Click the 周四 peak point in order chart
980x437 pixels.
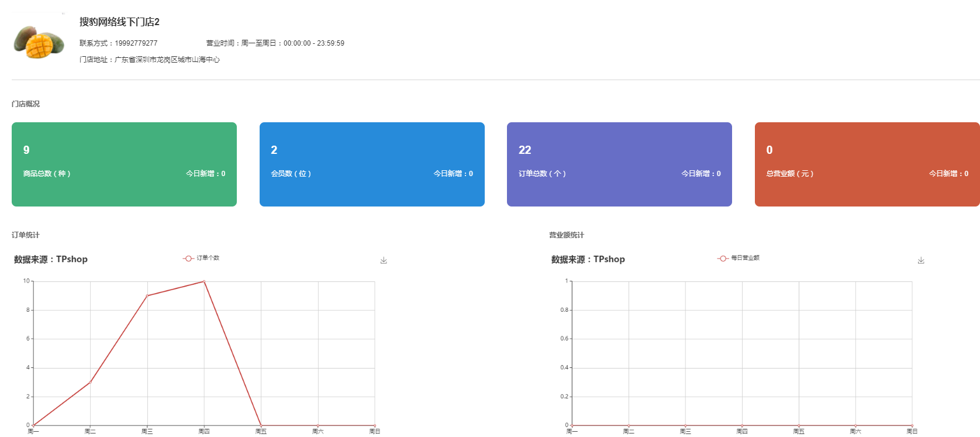204,281
